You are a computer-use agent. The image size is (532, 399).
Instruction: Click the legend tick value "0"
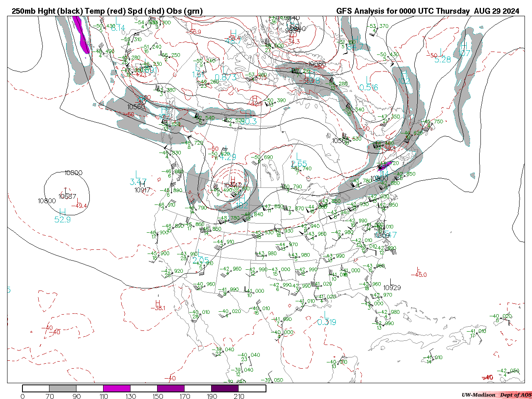(x=22, y=396)
